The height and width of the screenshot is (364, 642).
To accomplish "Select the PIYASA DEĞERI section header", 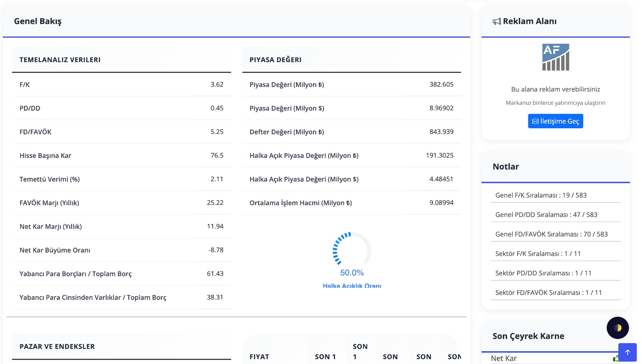I will coord(275,60).
